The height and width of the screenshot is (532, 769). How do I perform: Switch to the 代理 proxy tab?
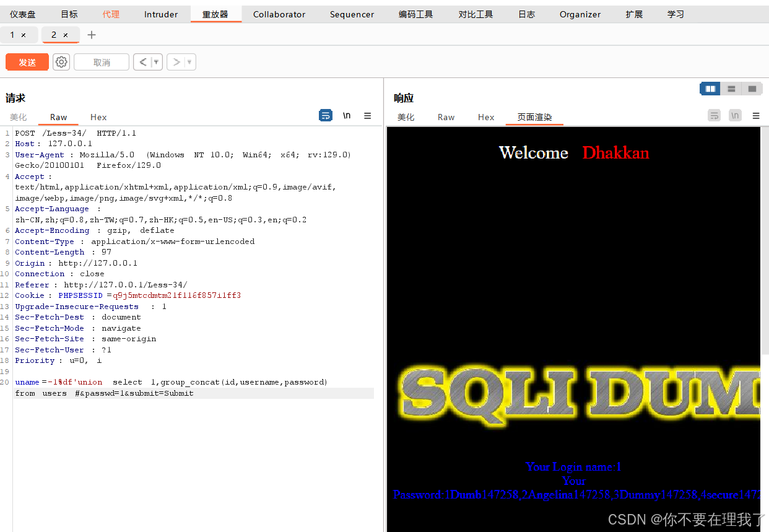click(111, 14)
